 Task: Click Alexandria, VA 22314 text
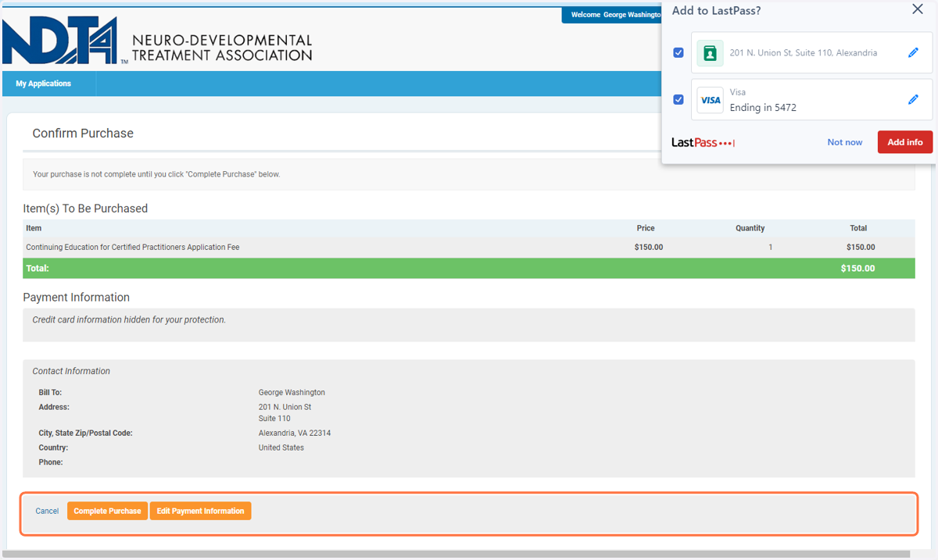point(295,433)
